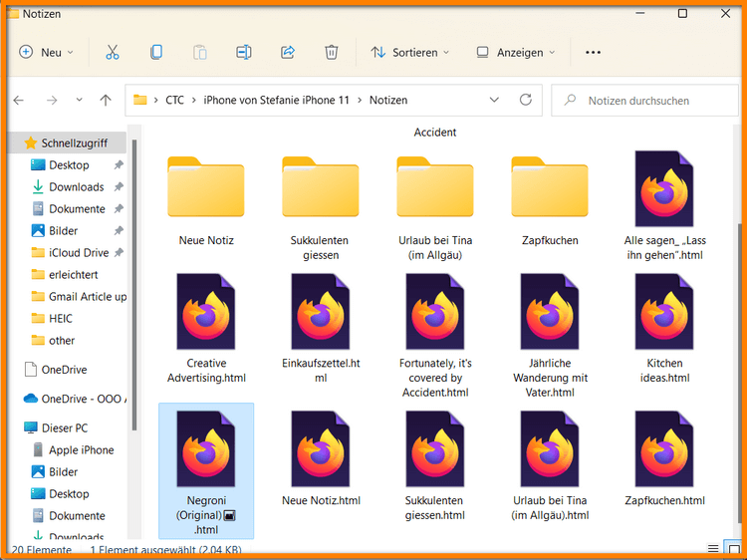Viewport: 747px width, 560px height.
Task: Click iPhone von Stefanie iPhone 11 breadcrumb
Action: (x=276, y=100)
